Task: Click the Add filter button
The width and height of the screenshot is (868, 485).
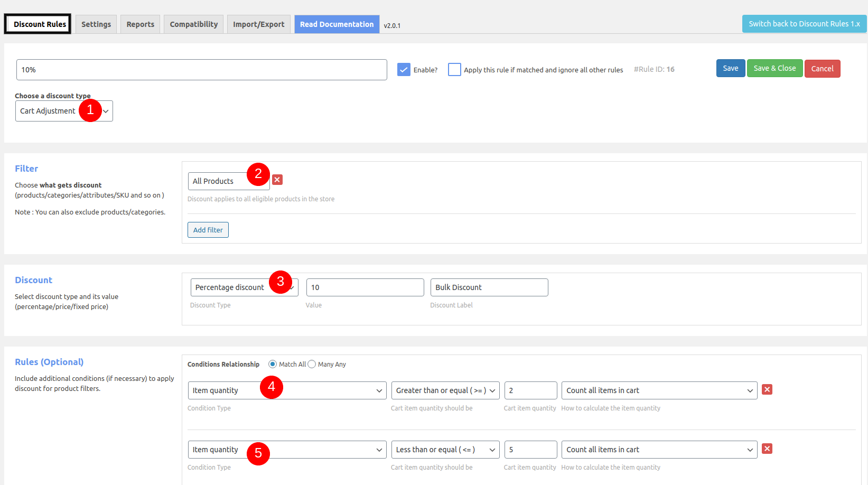Action: [208, 230]
